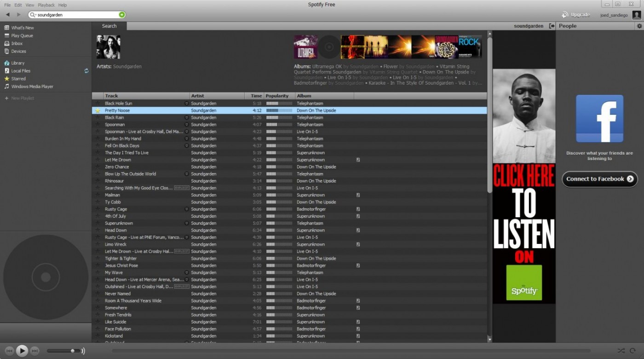The height and width of the screenshot is (359, 644).
Task: Click the share arrow beside soundgarden
Action: coord(552,26)
